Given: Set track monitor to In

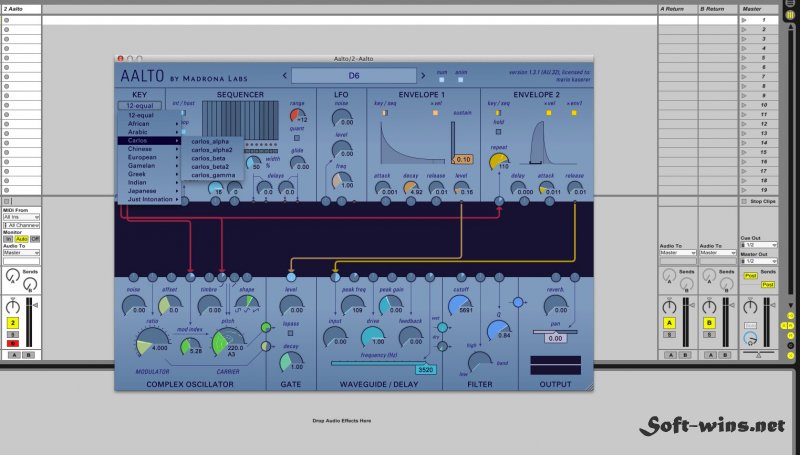Looking at the screenshot, I should [x=8, y=239].
